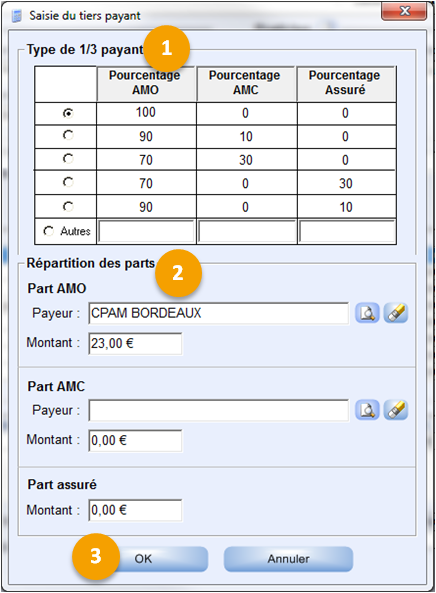Choose the 70 / 30 / 0 split option
This screenshot has width=436, height=593.
(68, 158)
